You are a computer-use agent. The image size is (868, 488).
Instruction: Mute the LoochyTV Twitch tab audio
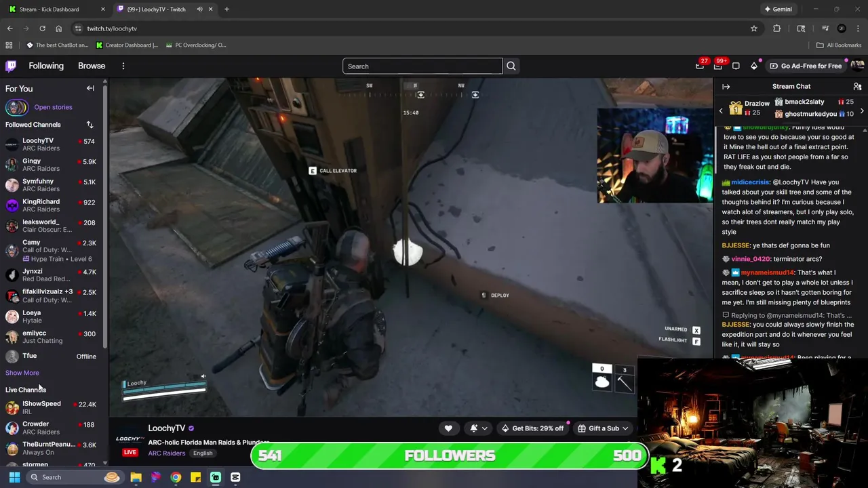tap(199, 9)
